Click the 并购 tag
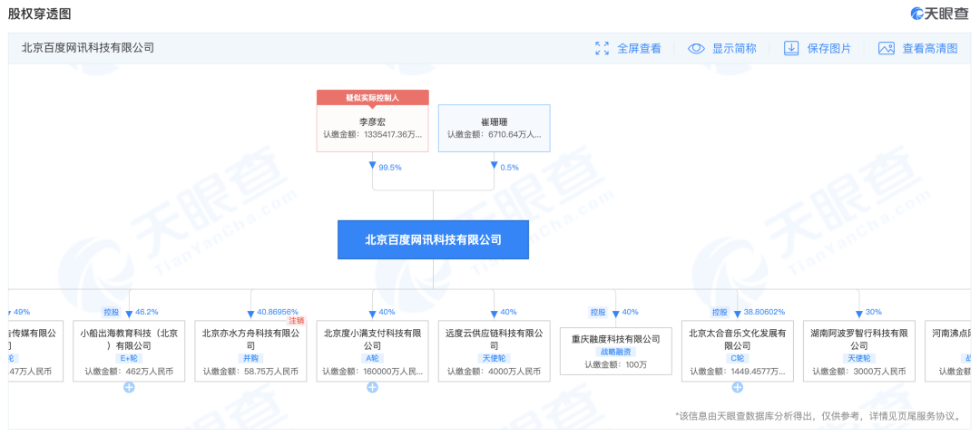Viewport: 980px width, 436px height. tap(250, 359)
